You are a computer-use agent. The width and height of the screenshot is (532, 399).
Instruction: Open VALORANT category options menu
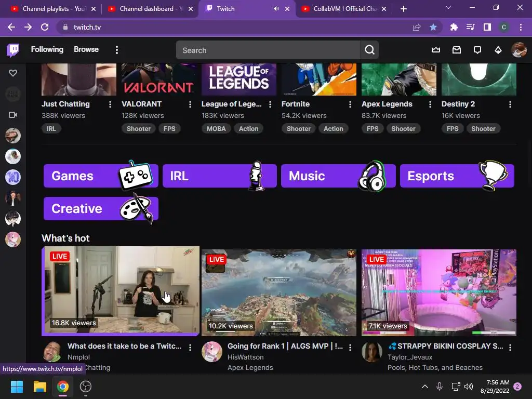click(x=190, y=104)
